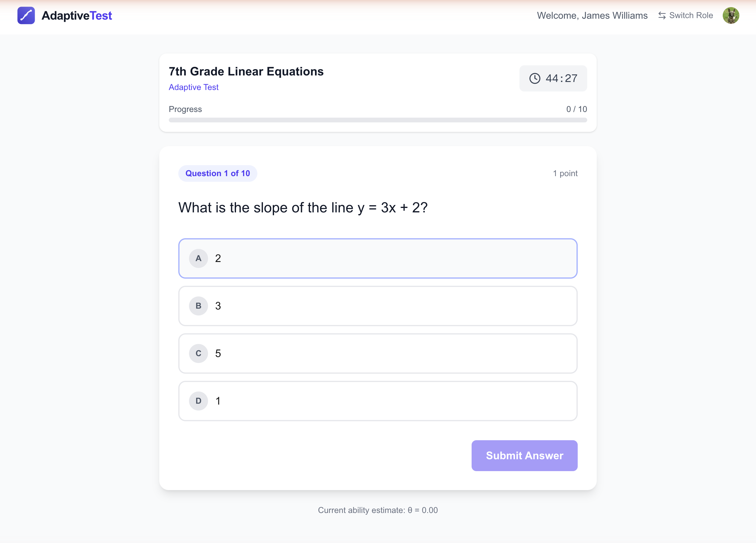This screenshot has height=543, width=756.
Task: Click the user profile avatar
Action: [731, 16]
